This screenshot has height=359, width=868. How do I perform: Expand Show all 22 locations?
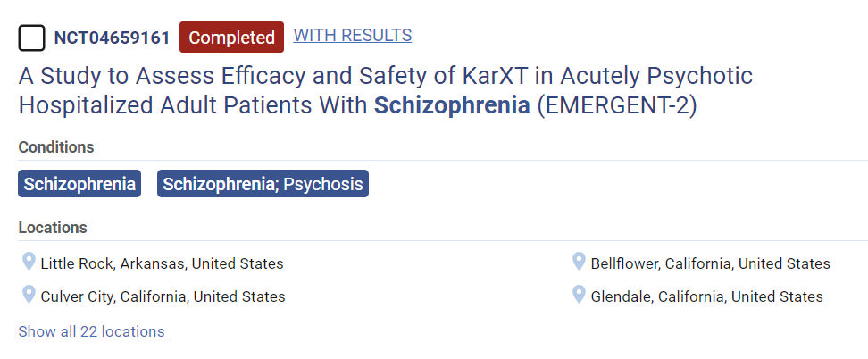point(91,331)
